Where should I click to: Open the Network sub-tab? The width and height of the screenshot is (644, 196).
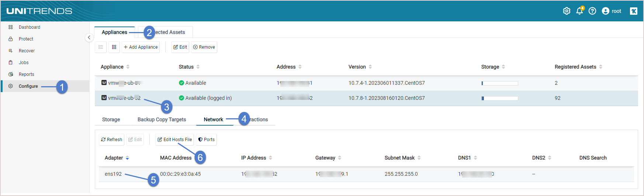[213, 119]
